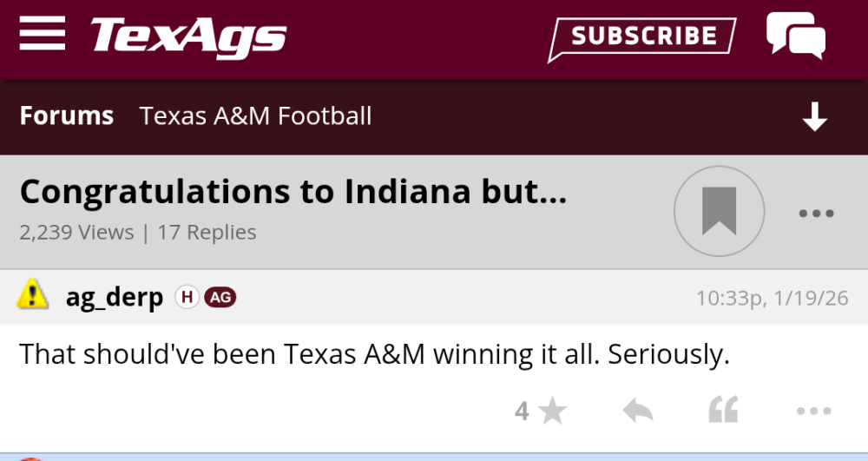Open more options on the ag_derp post

(813, 411)
